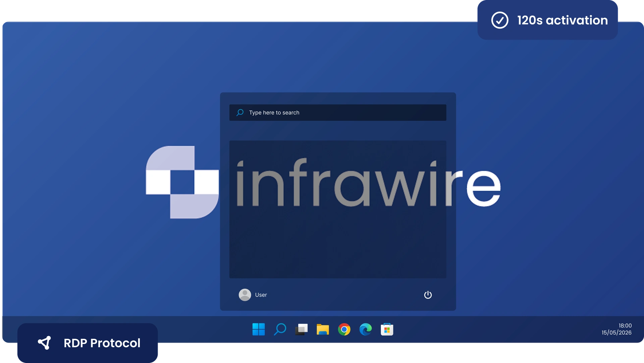Click the 18:00 clock in taskbar
644x363 pixels.
click(x=625, y=326)
